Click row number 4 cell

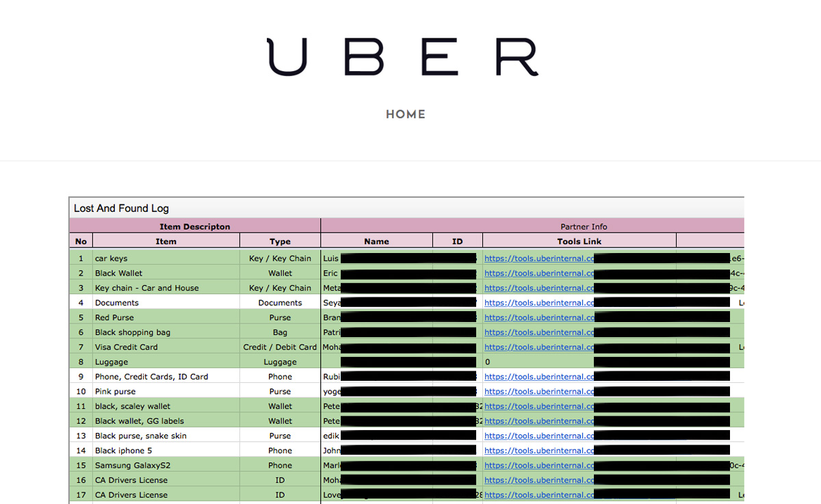pos(81,303)
